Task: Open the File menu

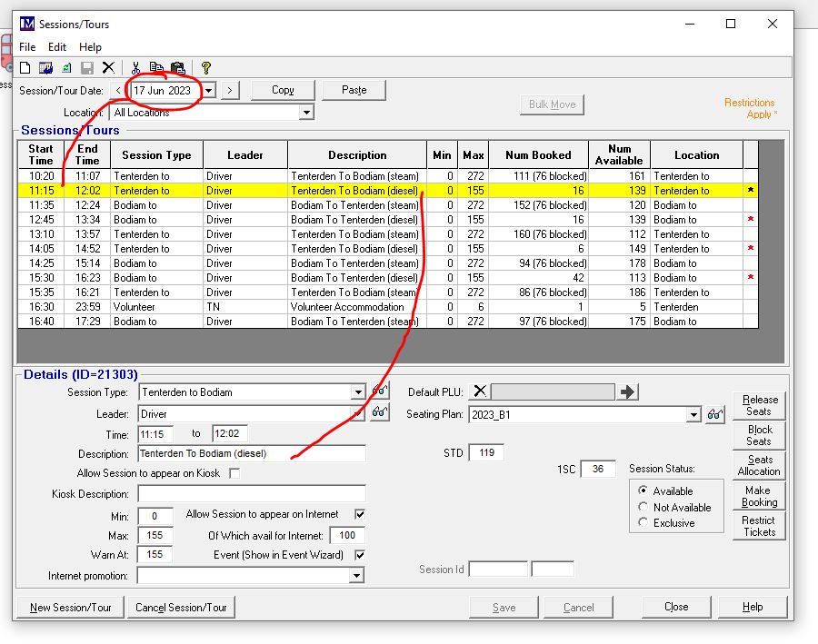Action: point(27,47)
